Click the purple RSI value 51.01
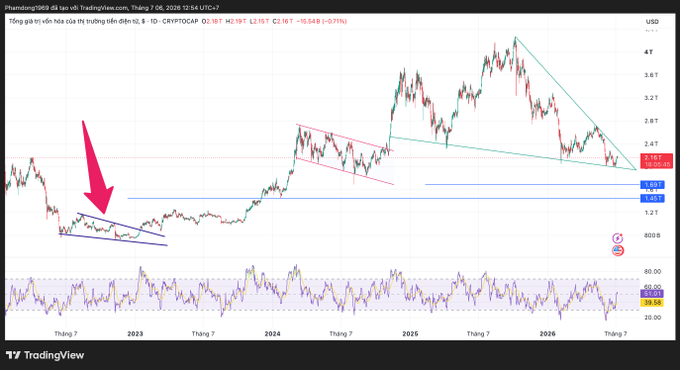Image resolution: width=680 pixels, height=370 pixels. coord(652,294)
